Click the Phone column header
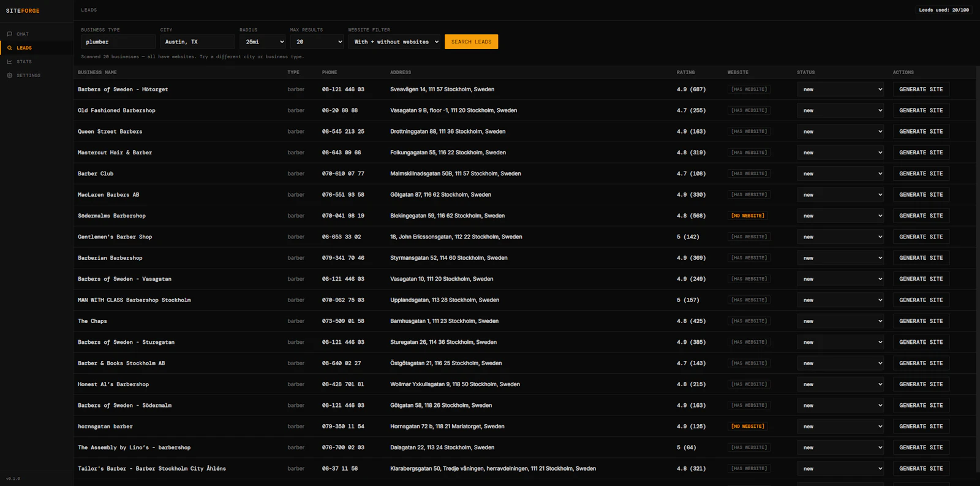Image resolution: width=980 pixels, height=486 pixels. (330, 72)
